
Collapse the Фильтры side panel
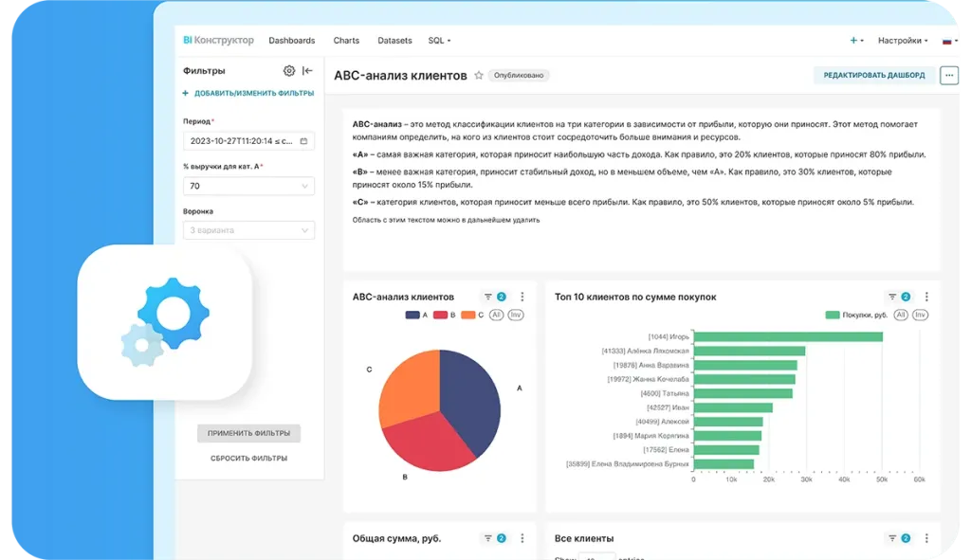tap(307, 71)
